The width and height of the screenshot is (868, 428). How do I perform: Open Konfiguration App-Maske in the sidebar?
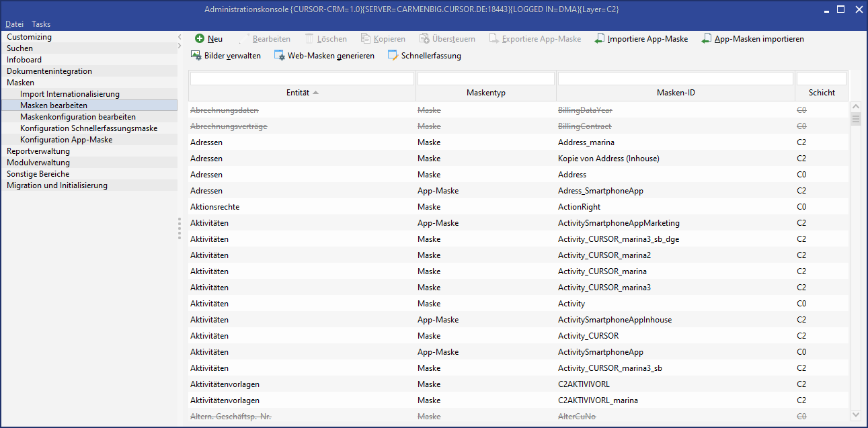click(x=66, y=140)
